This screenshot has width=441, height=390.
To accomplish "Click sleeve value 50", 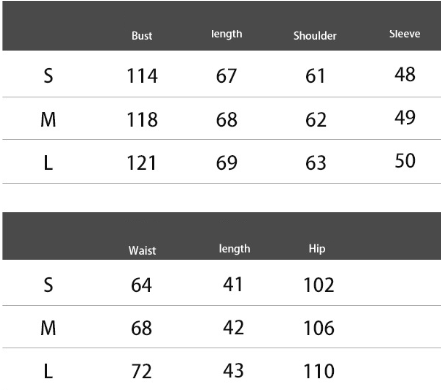I will click(405, 161).
